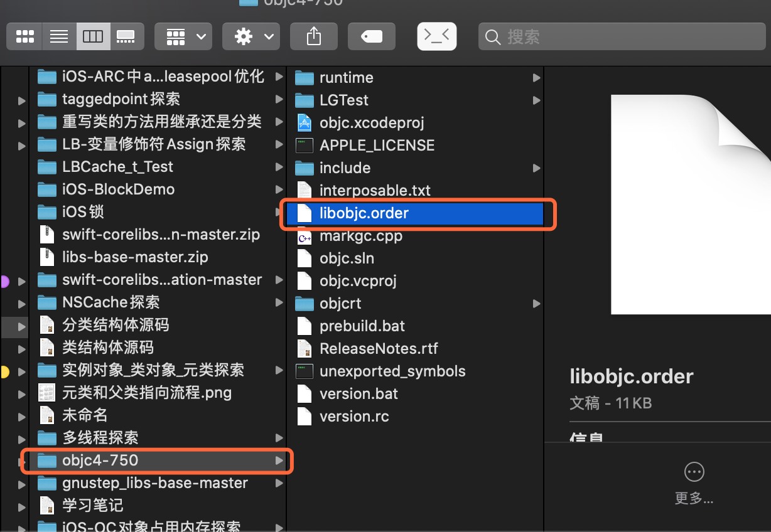The width and height of the screenshot is (771, 532).
Task: Click the objc.sln file icon
Action: (x=305, y=258)
